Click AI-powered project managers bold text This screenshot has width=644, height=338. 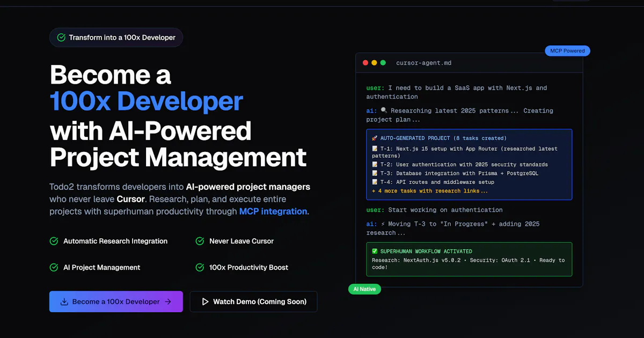[x=248, y=187]
